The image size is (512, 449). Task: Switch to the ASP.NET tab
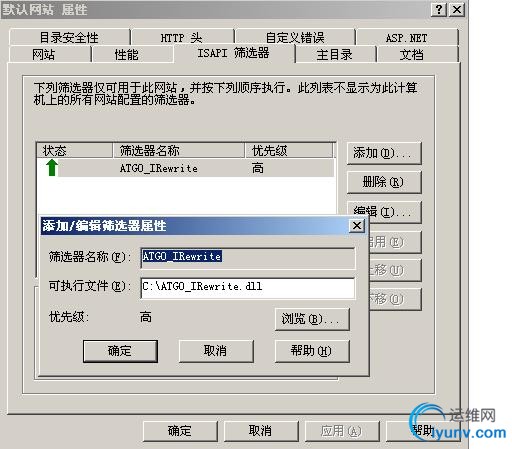pos(407,37)
